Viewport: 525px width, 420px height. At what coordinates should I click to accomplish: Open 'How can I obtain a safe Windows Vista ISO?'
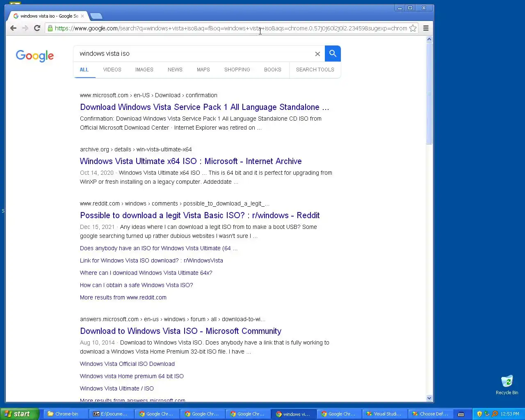[136, 285]
